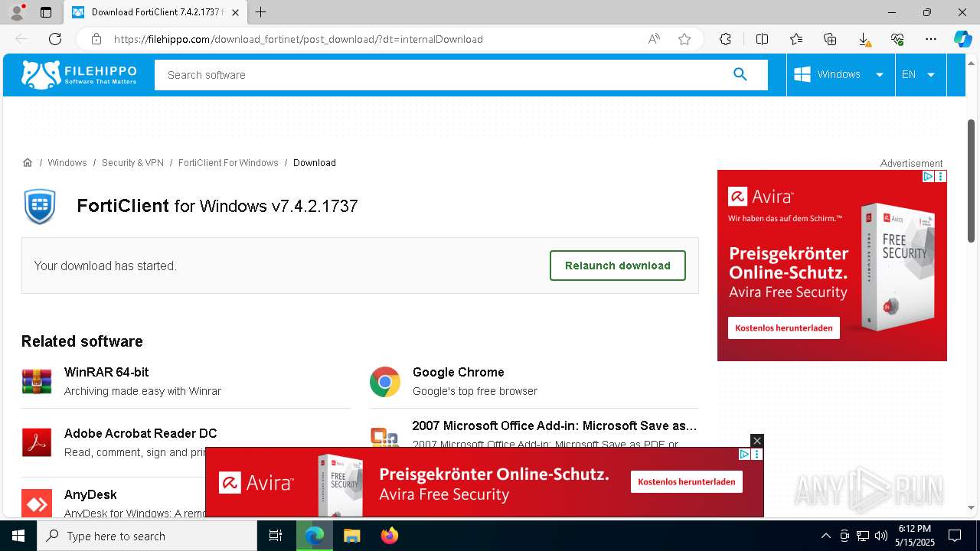The image size is (980, 551).
Task: Click Kostenlos herunterladen in bottom banner
Action: [x=687, y=481]
